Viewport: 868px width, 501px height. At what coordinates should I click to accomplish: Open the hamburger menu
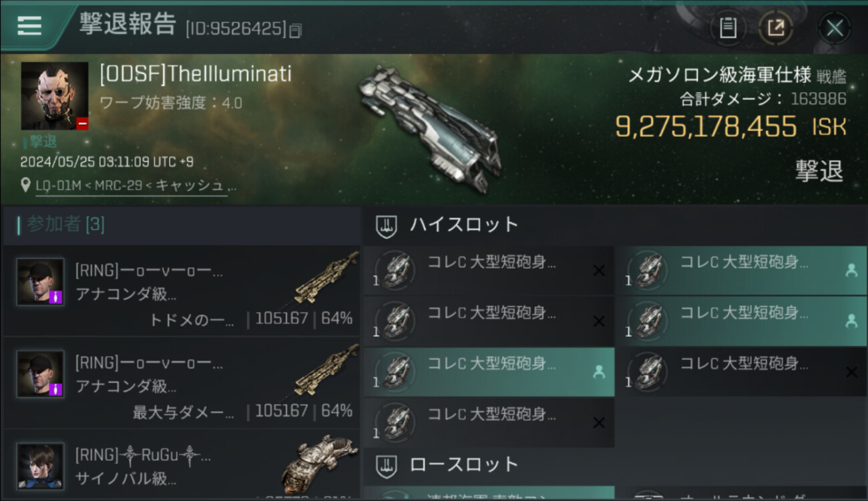click(29, 25)
